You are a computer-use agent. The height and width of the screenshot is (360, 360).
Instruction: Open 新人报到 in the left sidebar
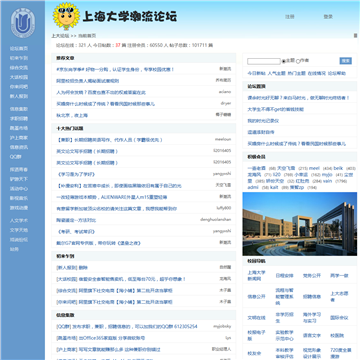[x=19, y=96]
